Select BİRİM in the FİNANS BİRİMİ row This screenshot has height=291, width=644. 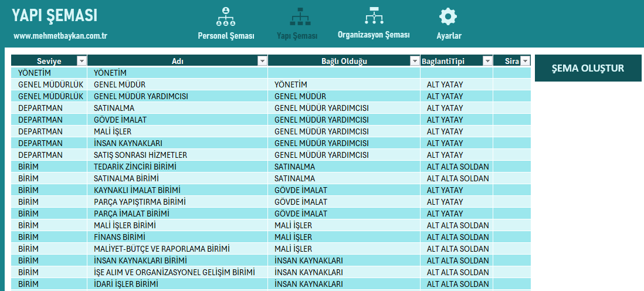49,237
